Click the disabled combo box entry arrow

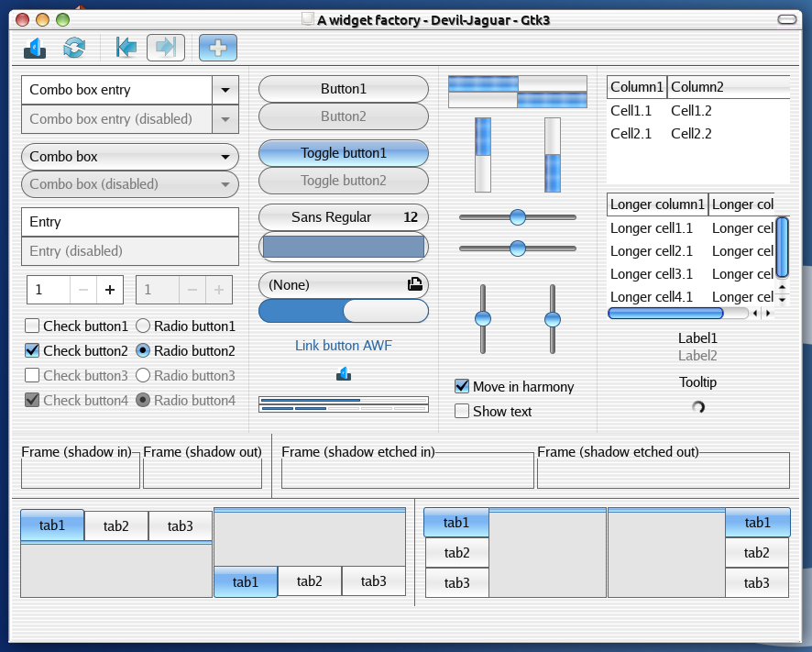[225, 119]
